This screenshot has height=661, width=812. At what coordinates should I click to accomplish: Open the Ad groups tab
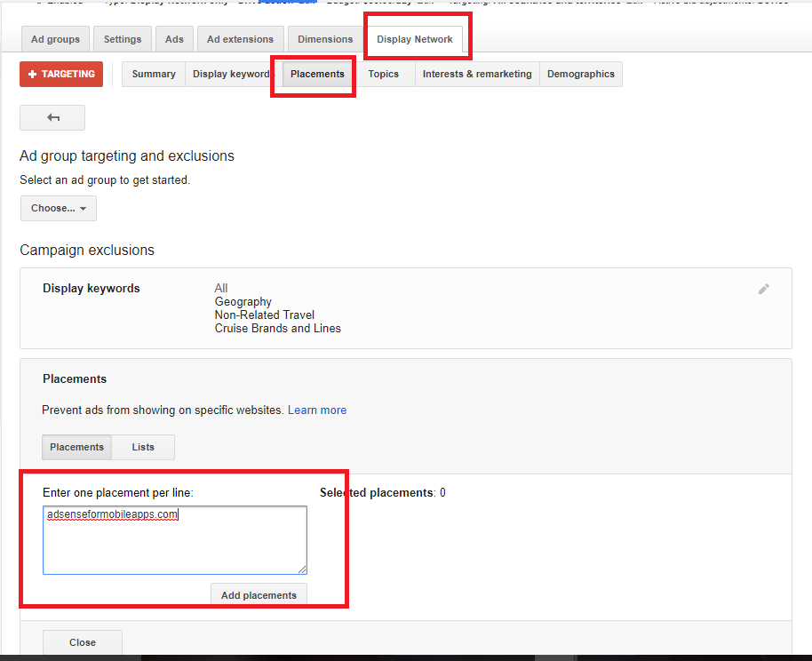[x=55, y=39]
